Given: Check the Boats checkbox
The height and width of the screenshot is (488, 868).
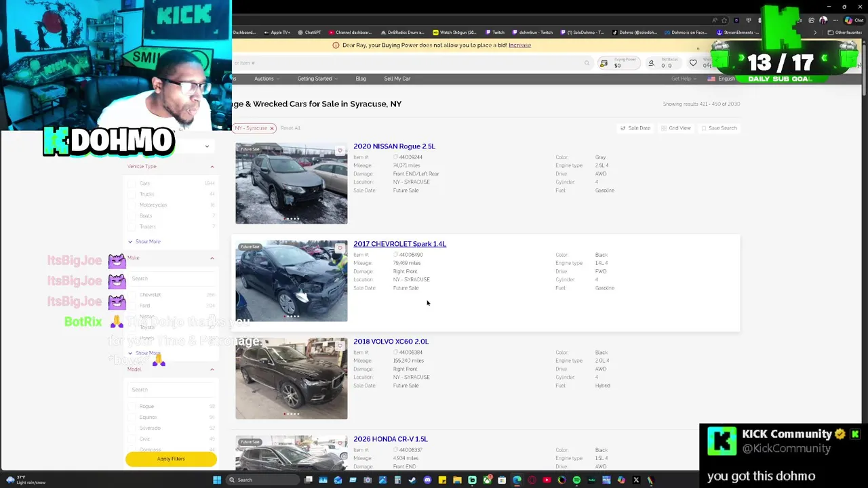Looking at the screenshot, I should tap(132, 216).
